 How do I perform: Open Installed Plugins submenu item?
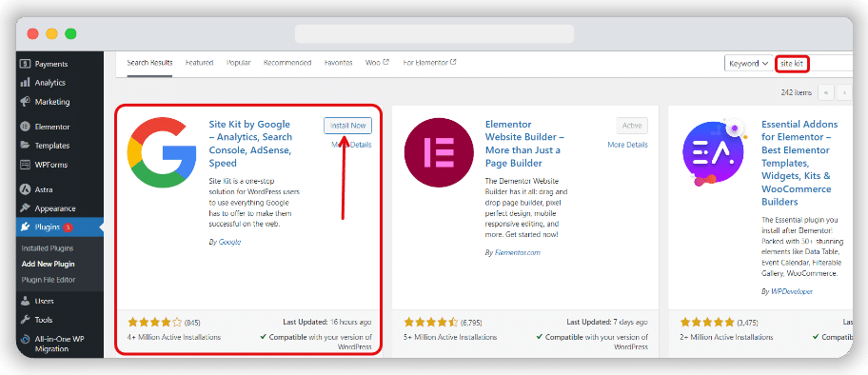coord(48,248)
